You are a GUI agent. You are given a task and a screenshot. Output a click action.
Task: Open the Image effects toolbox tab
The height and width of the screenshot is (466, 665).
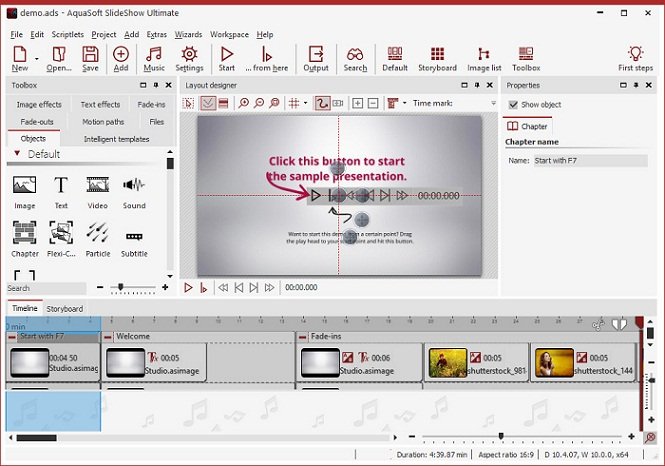coord(39,104)
